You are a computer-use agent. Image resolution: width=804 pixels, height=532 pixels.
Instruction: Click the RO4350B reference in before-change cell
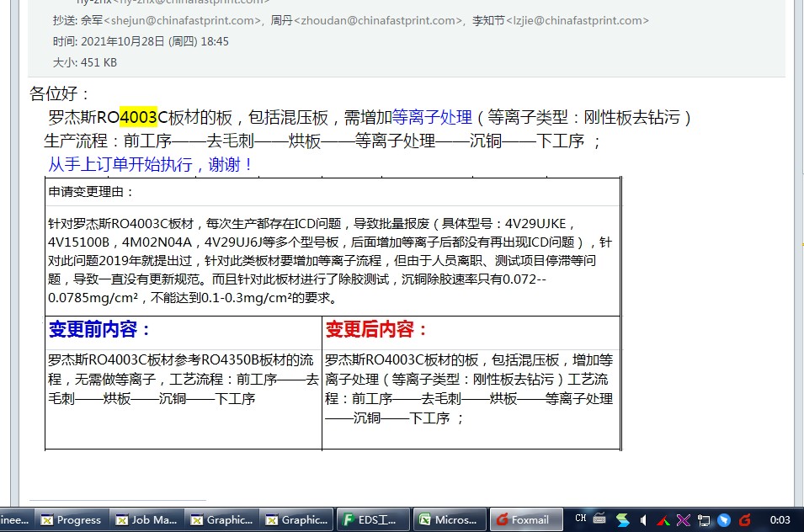(230, 359)
